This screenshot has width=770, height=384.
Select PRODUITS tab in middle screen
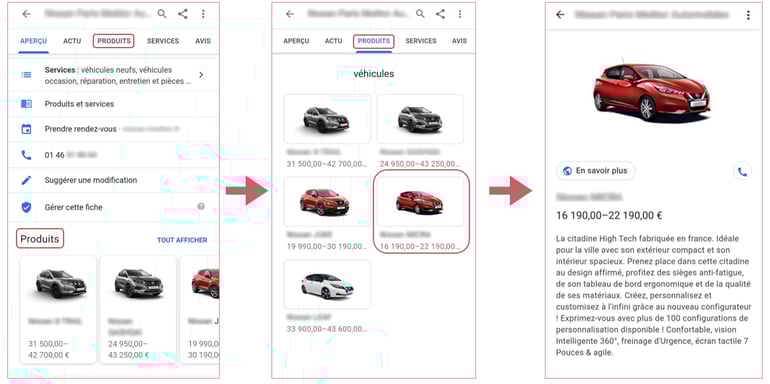coord(374,41)
